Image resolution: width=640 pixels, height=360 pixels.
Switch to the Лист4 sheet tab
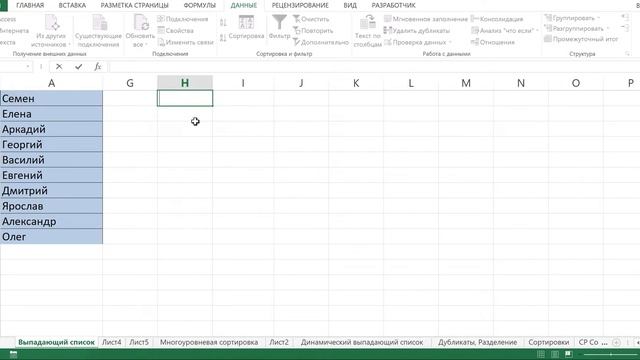click(111, 342)
